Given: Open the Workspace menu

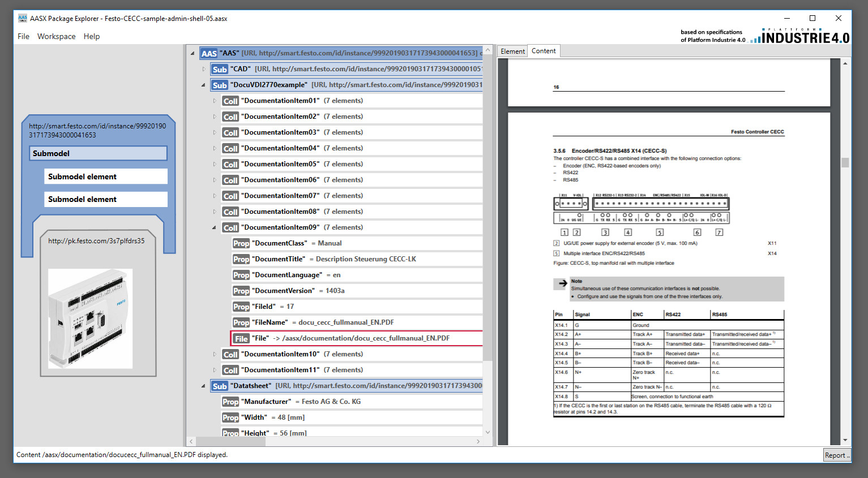Looking at the screenshot, I should click(x=56, y=36).
